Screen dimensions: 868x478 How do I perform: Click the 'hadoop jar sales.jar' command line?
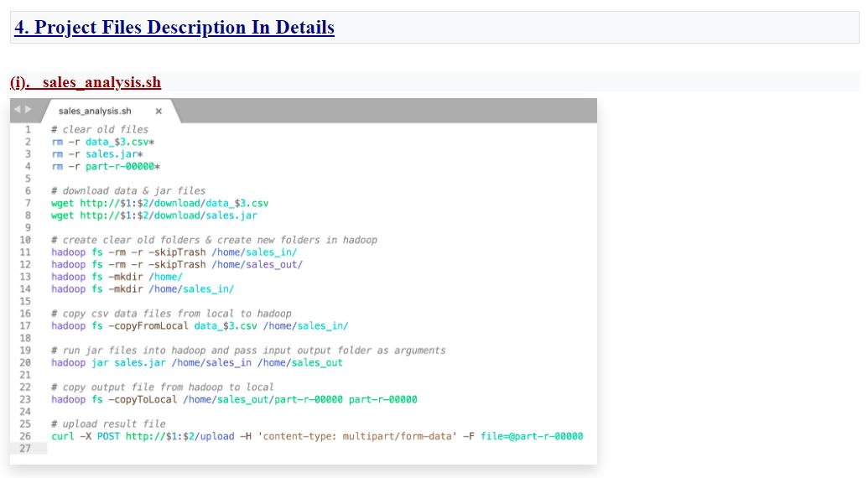(x=196, y=363)
